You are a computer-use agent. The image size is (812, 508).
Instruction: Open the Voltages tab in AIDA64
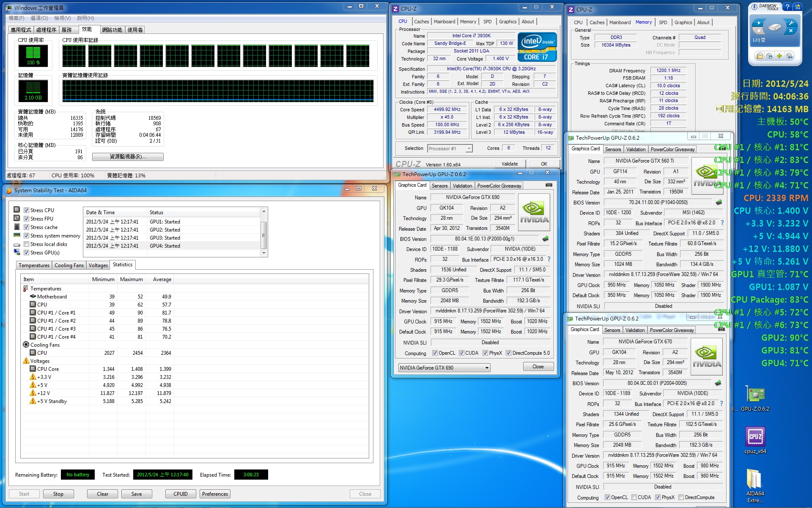click(x=98, y=265)
